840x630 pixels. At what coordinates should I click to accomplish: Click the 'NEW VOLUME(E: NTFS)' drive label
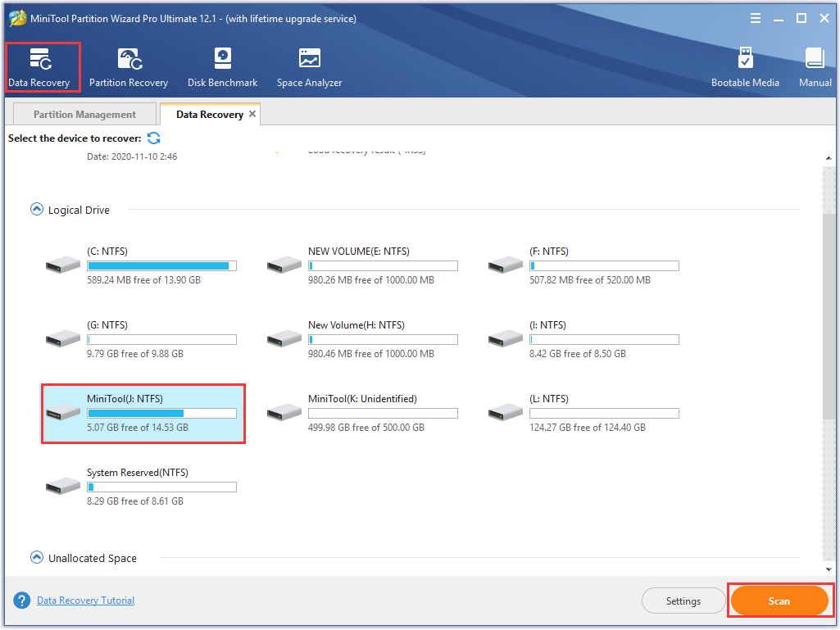click(x=358, y=252)
